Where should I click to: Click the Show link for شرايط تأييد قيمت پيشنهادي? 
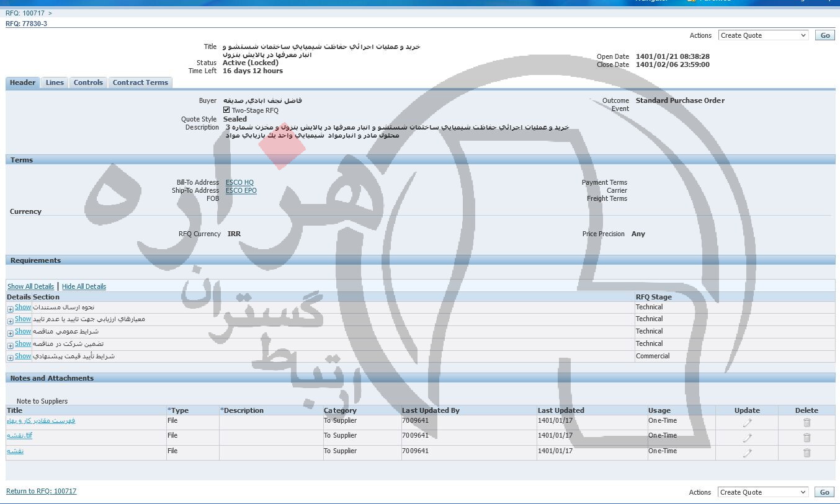pos(23,356)
